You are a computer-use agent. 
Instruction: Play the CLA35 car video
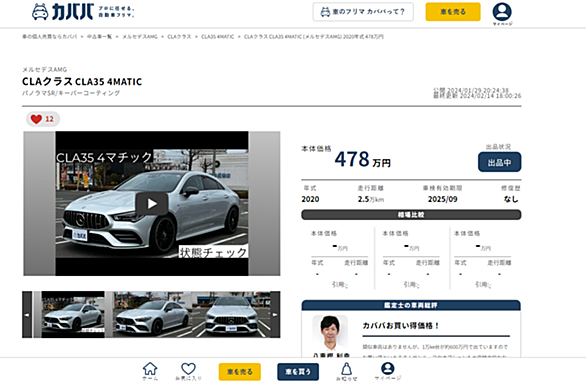point(152,204)
